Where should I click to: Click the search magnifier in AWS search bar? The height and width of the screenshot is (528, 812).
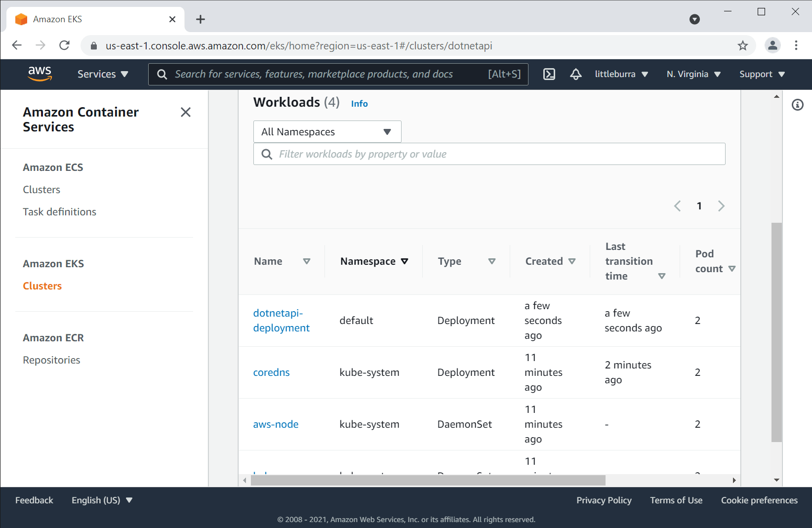pyautogui.click(x=162, y=74)
